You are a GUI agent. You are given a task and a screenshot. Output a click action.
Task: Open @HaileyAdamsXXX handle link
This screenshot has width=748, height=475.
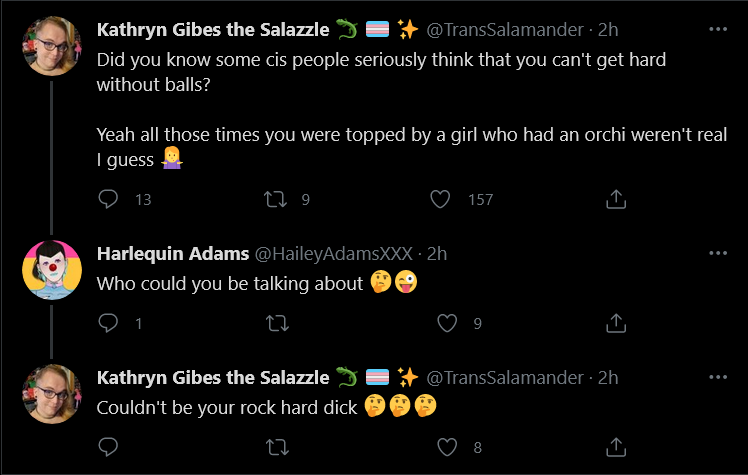point(333,254)
